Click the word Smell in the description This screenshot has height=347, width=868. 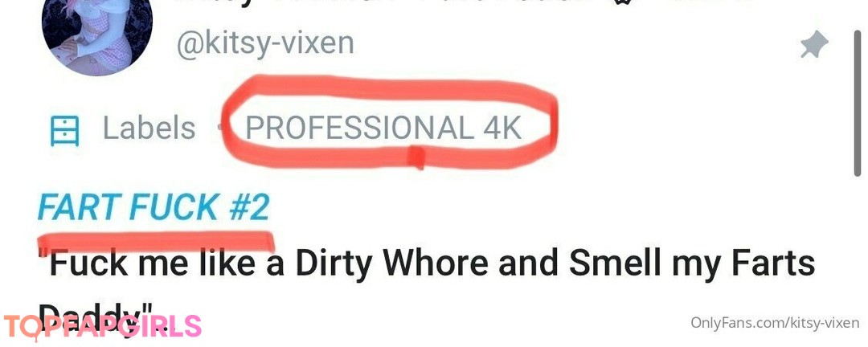(613, 264)
